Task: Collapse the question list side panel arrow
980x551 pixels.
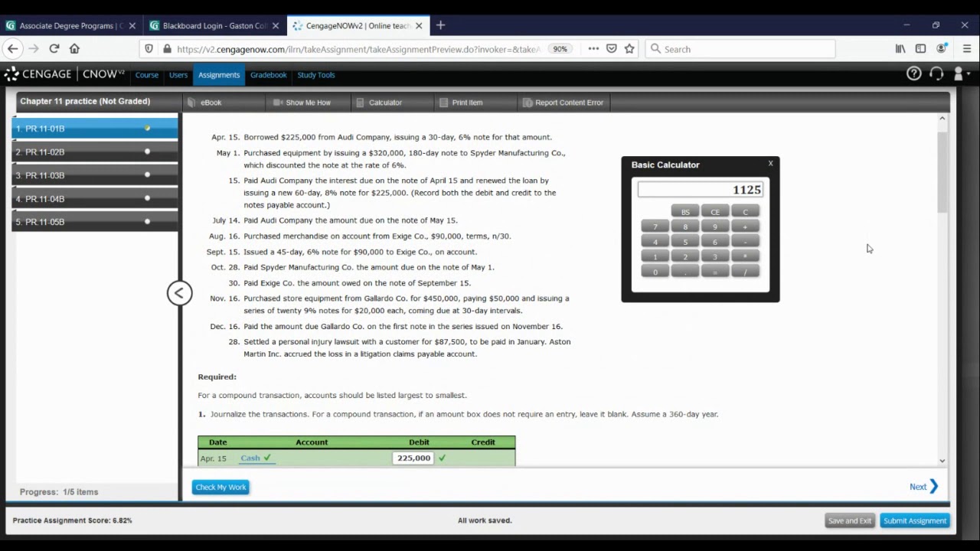Action: click(180, 293)
